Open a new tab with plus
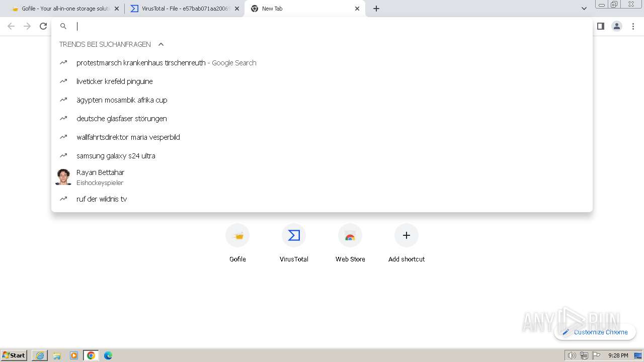Image resolution: width=644 pixels, height=362 pixels. tap(376, 9)
